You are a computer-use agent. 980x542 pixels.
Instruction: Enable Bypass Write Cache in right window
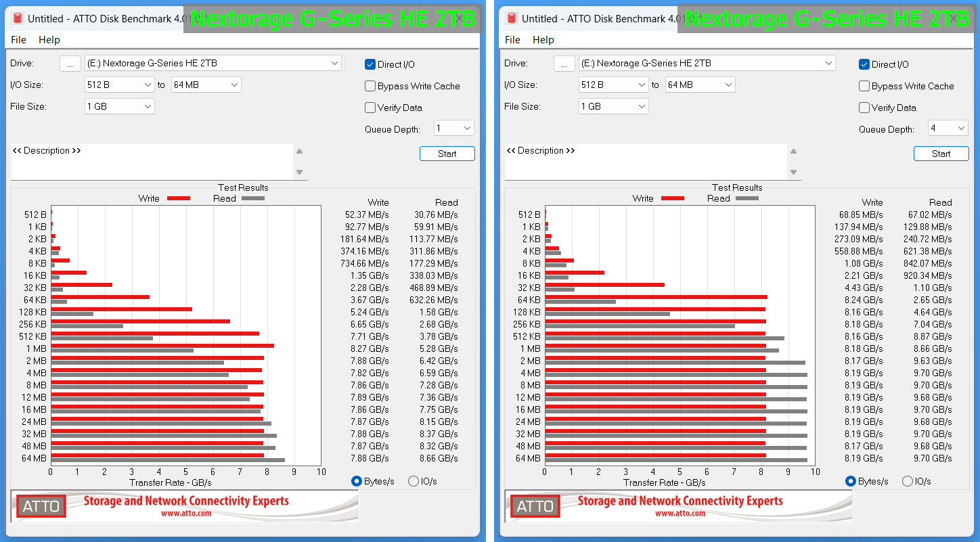(x=864, y=86)
